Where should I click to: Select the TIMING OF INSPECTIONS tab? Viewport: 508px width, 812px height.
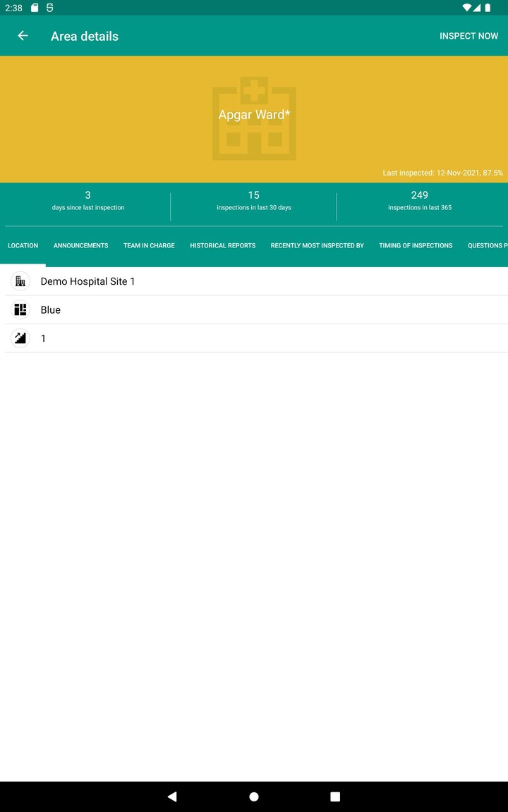coord(416,245)
